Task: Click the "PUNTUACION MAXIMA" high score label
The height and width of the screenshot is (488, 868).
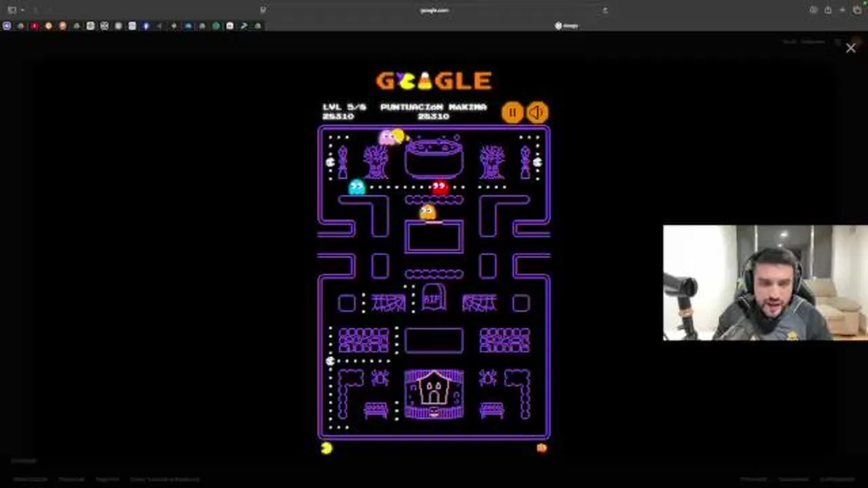Action: coord(433,107)
